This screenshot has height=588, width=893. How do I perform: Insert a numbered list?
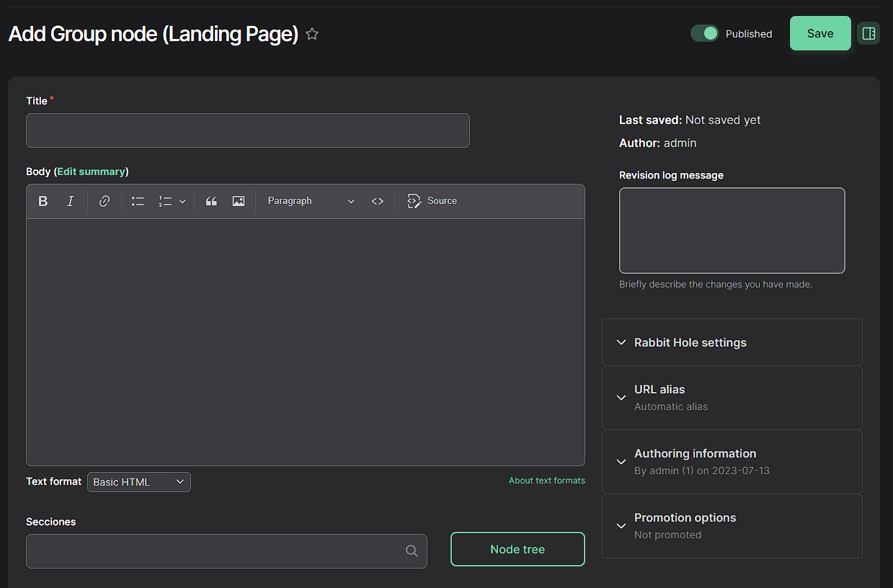[166, 201]
